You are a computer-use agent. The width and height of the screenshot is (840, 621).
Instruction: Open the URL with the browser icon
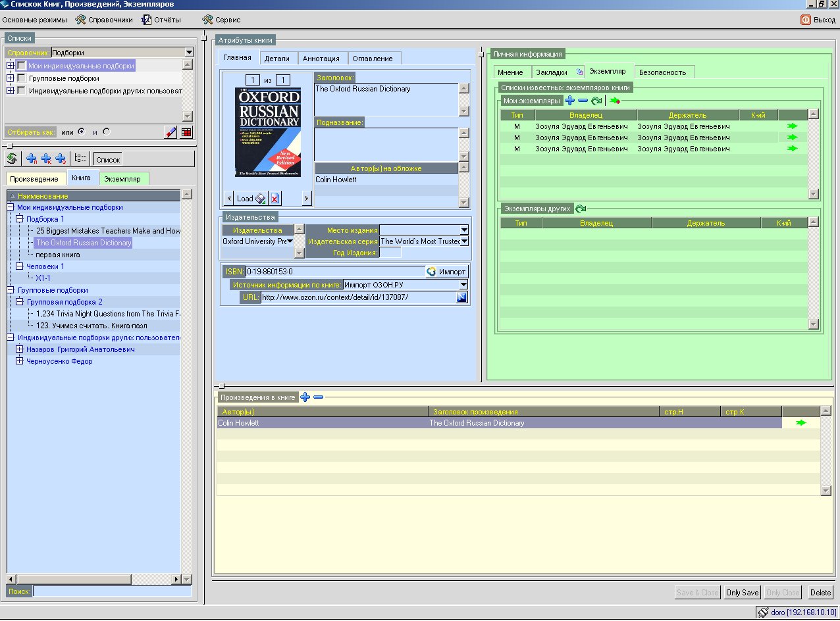click(x=461, y=297)
